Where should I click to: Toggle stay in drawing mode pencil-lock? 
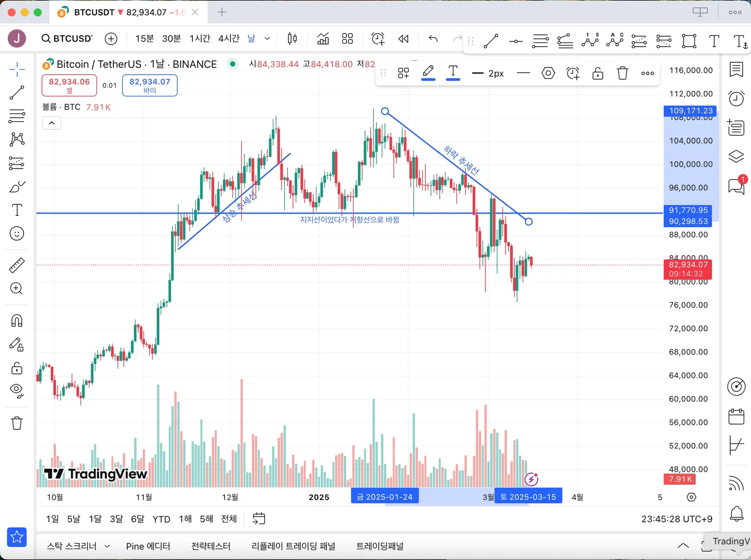point(17,345)
